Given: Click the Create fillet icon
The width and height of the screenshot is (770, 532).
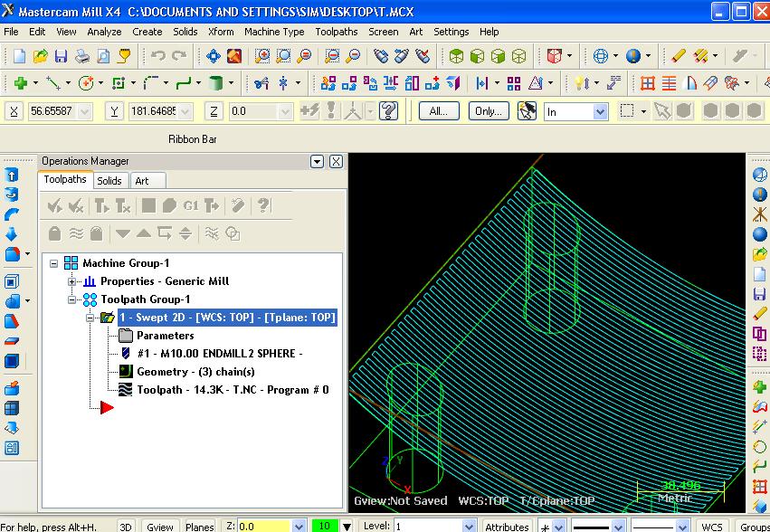Looking at the screenshot, I should (151, 83).
